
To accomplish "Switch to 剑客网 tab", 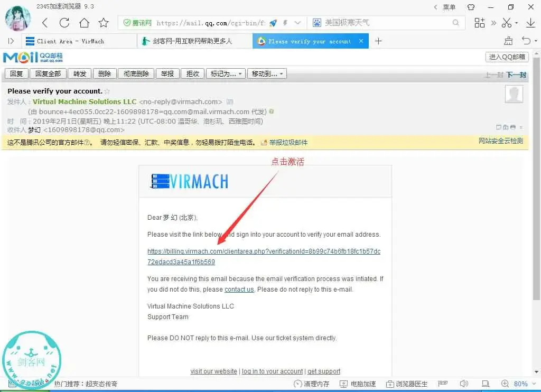I will pos(195,41).
